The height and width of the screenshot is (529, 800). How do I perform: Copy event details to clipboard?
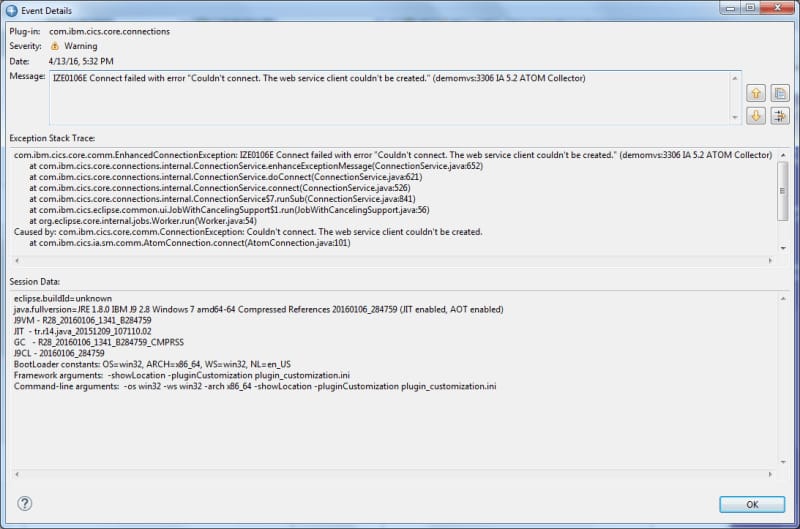(780, 93)
